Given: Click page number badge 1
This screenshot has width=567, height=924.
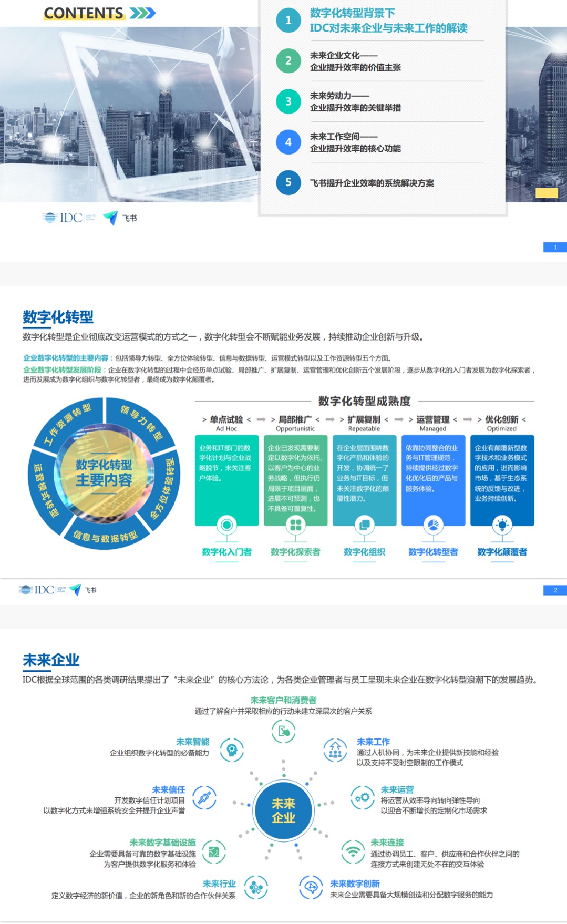Looking at the screenshot, I should click(555, 247).
